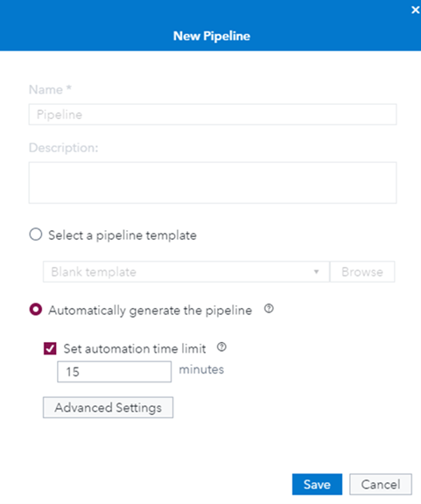This screenshot has width=421, height=504.
Task: Click the New Pipeline title bar text
Action: click(212, 36)
